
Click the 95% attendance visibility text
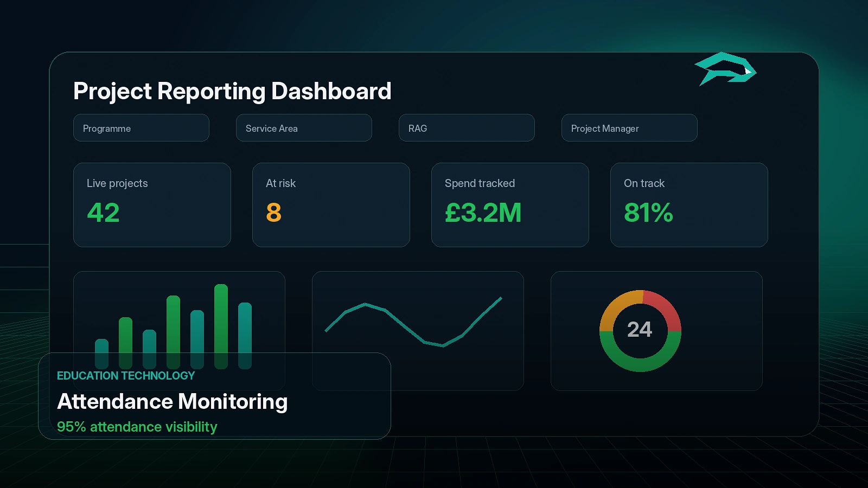137,427
